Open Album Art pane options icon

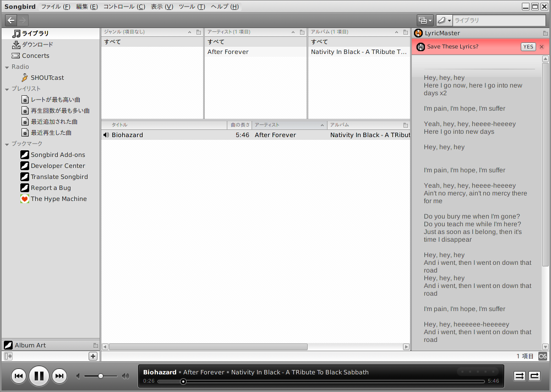click(95, 345)
